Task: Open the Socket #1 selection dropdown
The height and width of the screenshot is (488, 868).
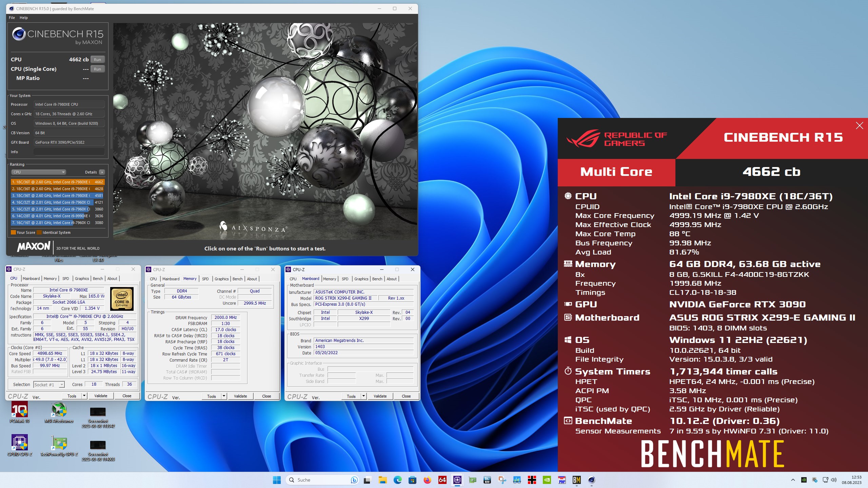Action: click(x=49, y=385)
